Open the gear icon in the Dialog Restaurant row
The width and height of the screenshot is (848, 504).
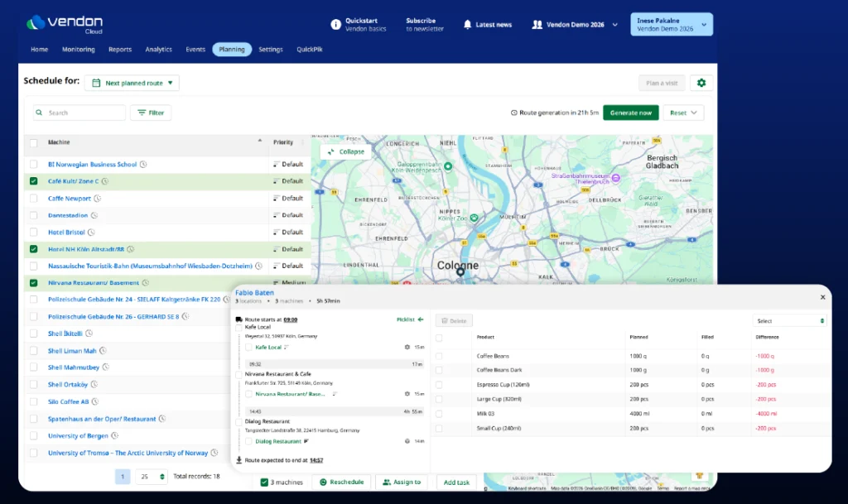[407, 441]
